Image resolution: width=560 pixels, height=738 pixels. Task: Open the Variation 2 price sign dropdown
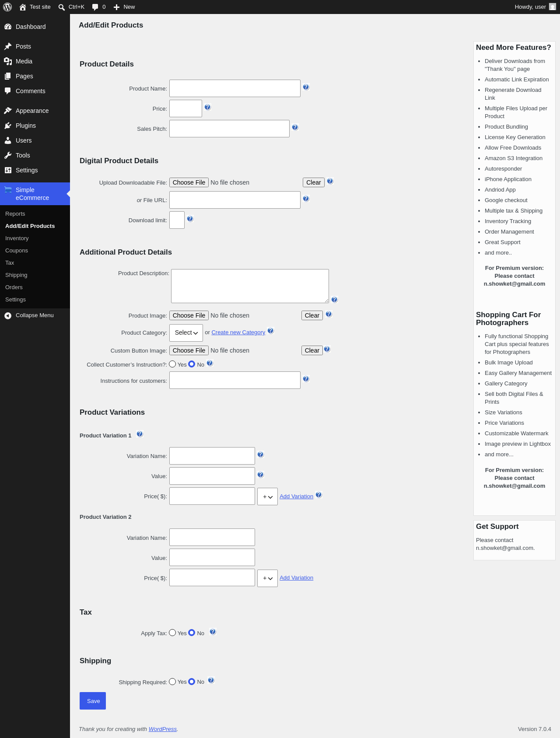pyautogui.click(x=267, y=578)
